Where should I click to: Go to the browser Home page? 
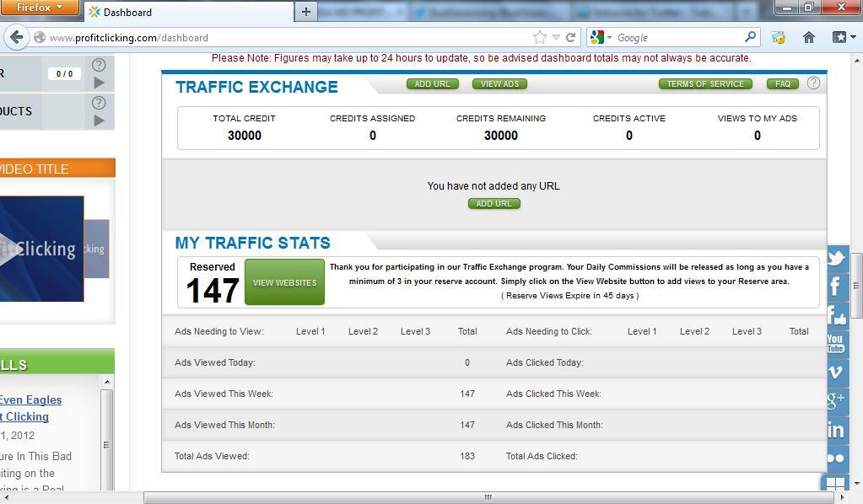(x=808, y=37)
